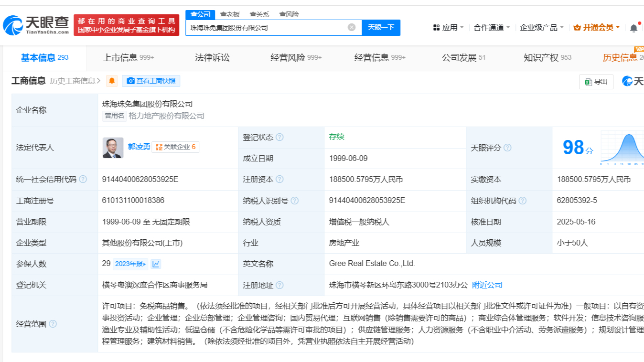Clear the search box text
Viewport: 644px width, 362px height.
352,27
